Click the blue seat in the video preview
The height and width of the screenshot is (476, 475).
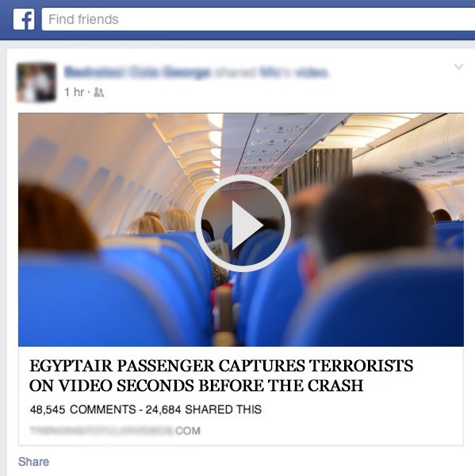(100, 301)
